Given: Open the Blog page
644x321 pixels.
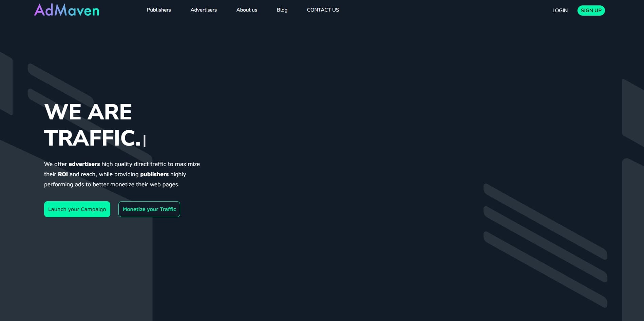Looking at the screenshot, I should [x=282, y=10].
